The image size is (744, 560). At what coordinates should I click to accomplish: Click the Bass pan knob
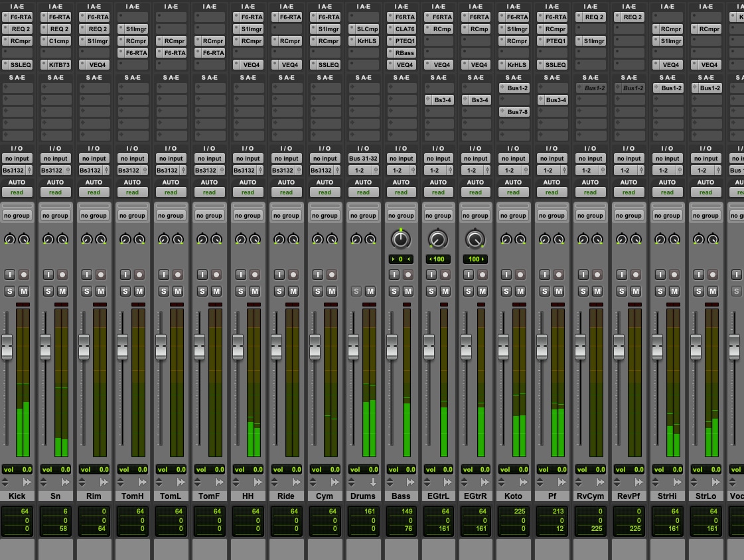(x=400, y=240)
